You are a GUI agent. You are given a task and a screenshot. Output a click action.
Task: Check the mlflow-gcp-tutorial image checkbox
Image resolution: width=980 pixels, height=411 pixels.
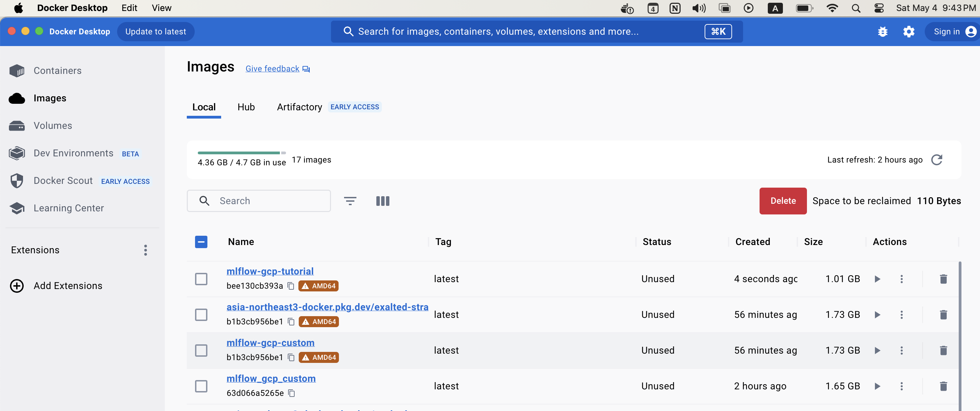pyautogui.click(x=201, y=279)
